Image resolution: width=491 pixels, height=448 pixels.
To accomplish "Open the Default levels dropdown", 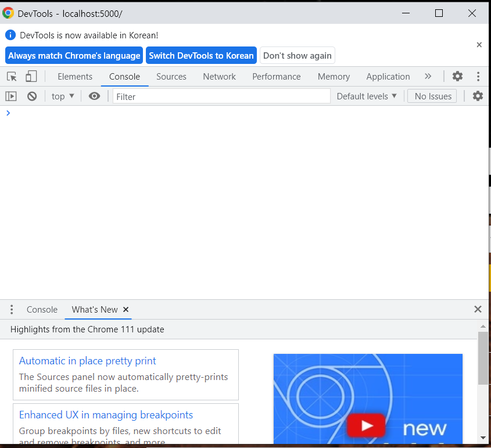I will coord(367,96).
